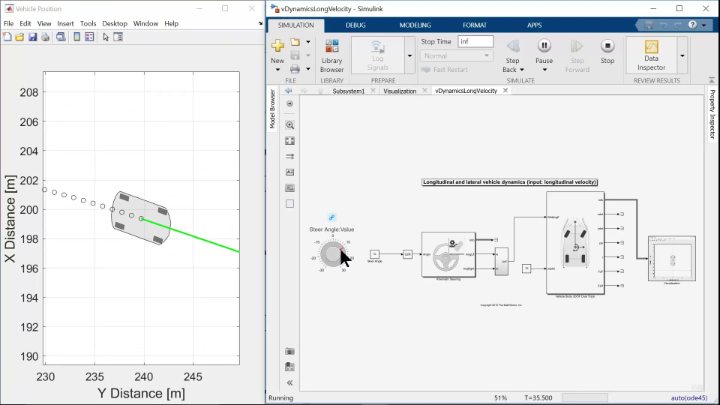Screen dimensions: 720x405
Task: Click the Steer Angle knob dial
Action: tap(332, 254)
